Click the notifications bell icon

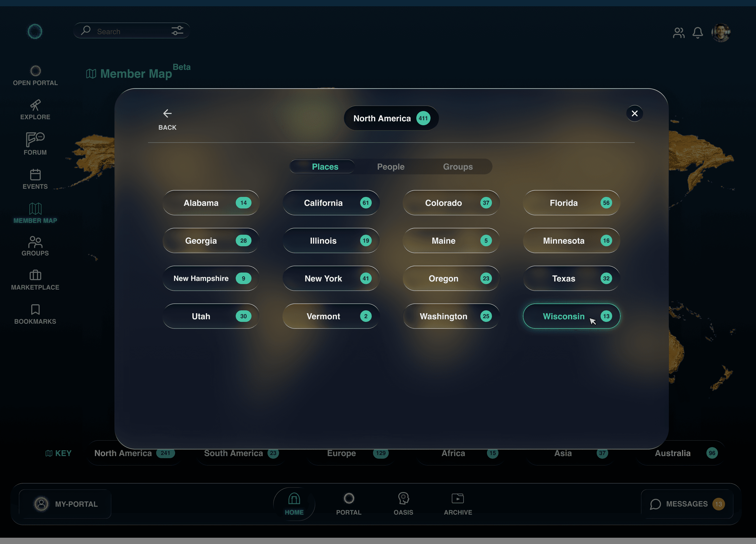[698, 33]
